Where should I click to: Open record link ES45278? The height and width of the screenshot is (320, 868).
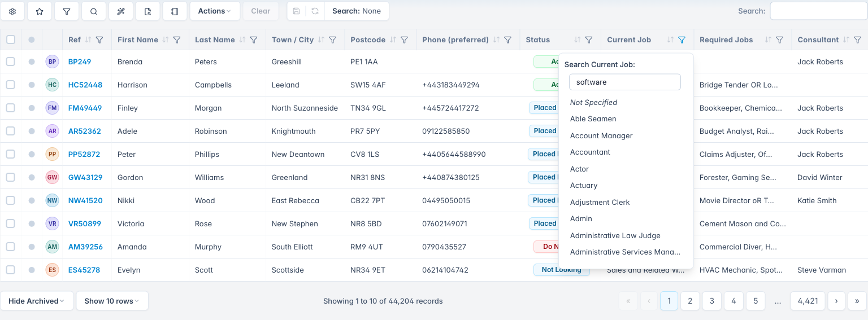tap(84, 270)
